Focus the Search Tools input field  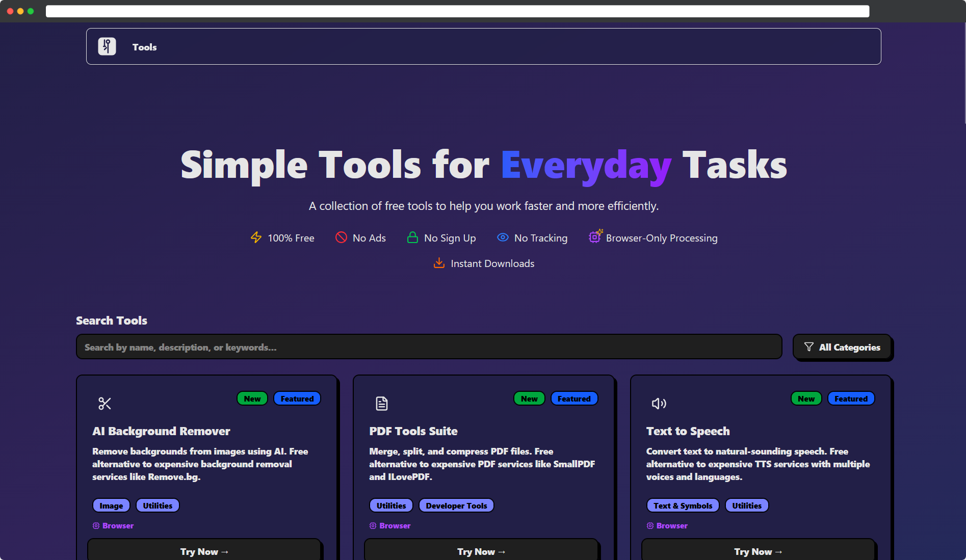click(x=429, y=347)
